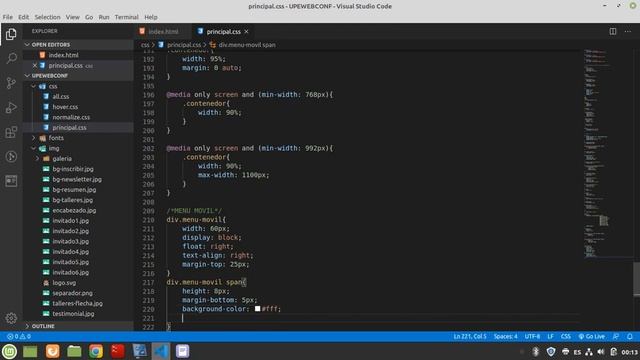The width and height of the screenshot is (640, 360).
Task: Click Visual Studio Code taskbar icon
Action: click(x=161, y=351)
